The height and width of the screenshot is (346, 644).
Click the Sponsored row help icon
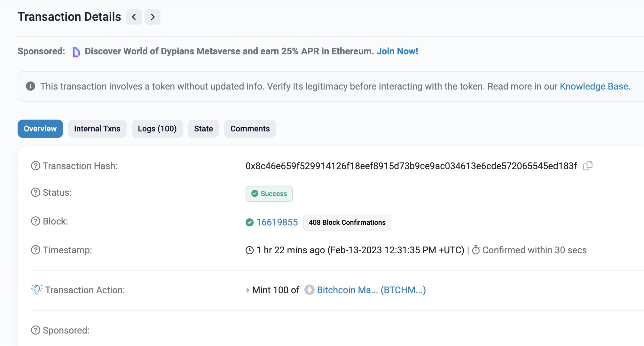[35, 330]
